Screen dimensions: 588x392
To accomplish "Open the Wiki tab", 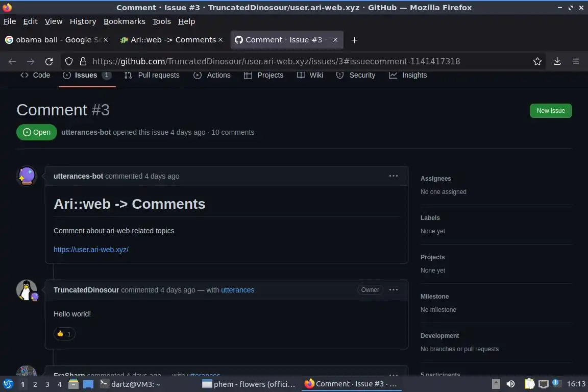I will [310, 75].
